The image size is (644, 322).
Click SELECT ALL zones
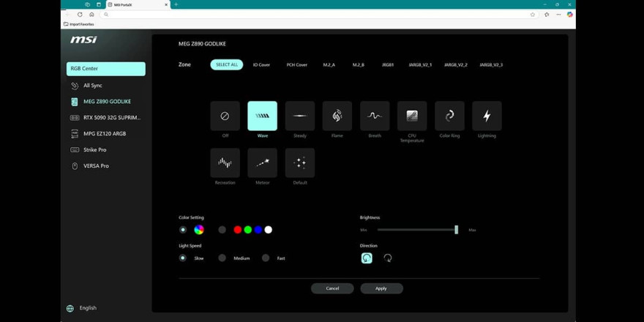point(227,65)
